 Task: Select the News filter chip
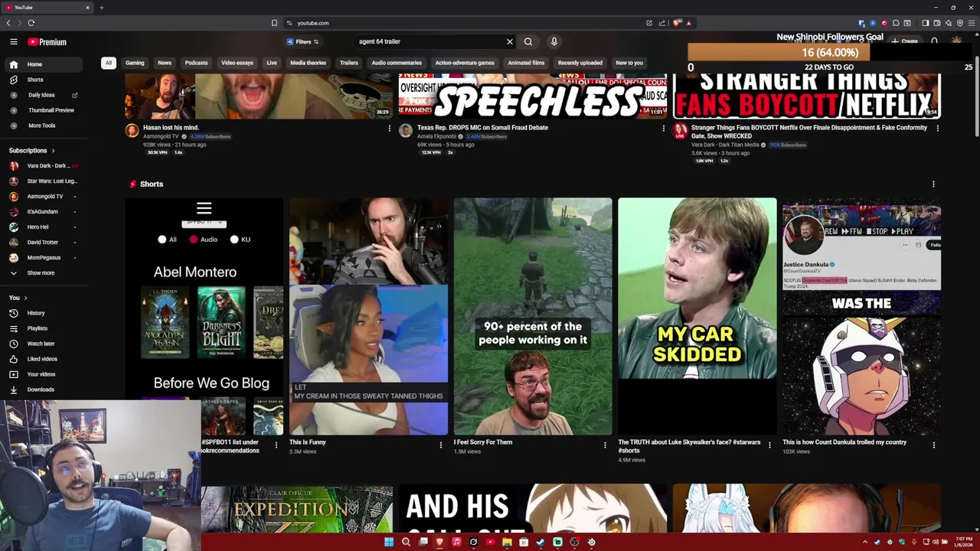165,63
